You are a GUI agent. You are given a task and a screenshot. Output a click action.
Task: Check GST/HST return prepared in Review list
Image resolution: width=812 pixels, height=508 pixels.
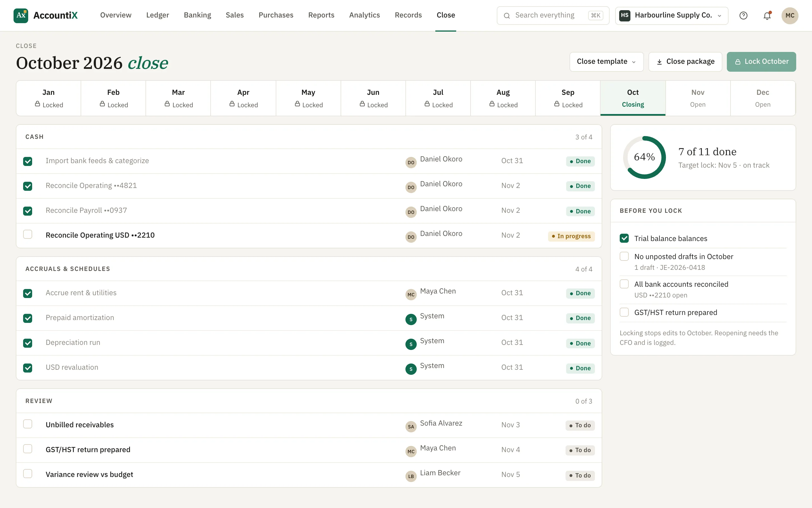pyautogui.click(x=28, y=449)
